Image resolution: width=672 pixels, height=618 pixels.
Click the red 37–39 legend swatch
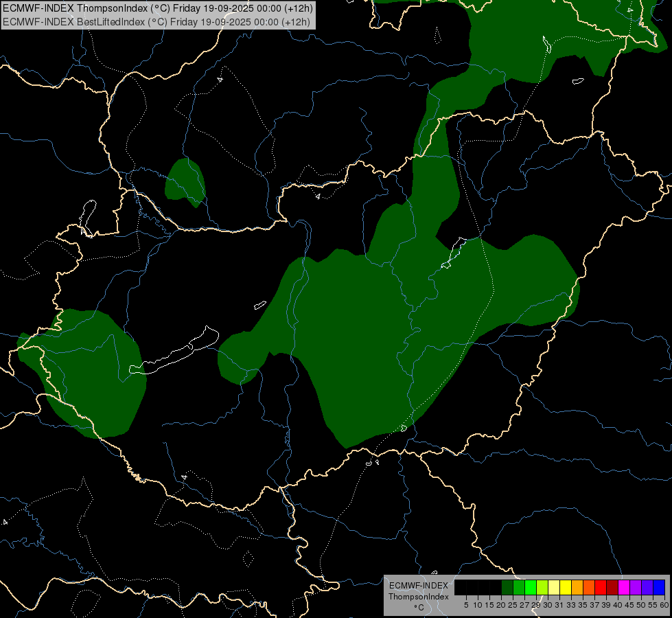click(x=601, y=587)
